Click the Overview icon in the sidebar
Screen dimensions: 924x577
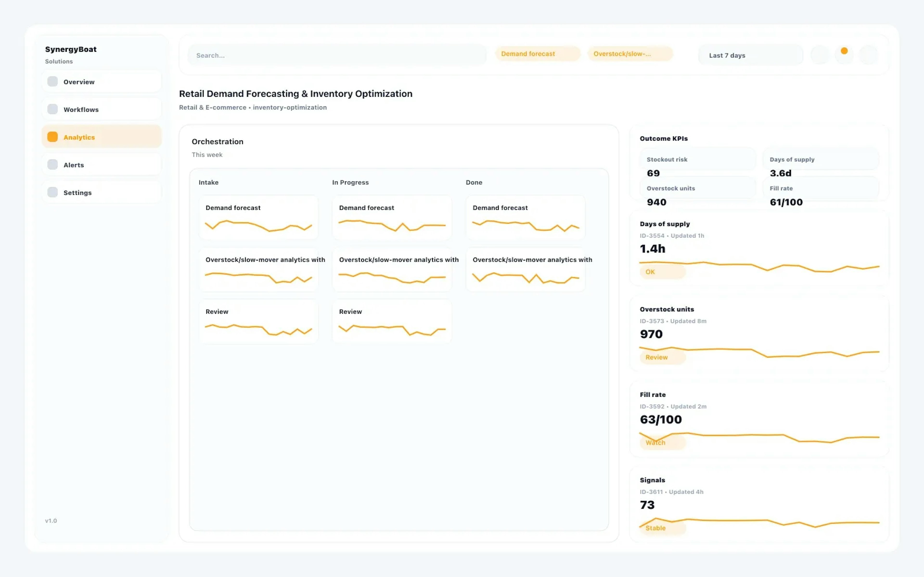[52, 81]
